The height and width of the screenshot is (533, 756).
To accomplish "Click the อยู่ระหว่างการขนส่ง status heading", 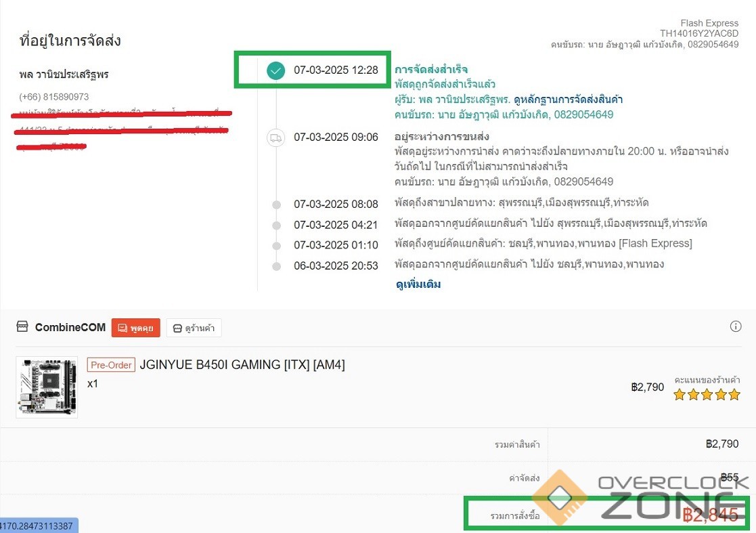I will (442, 137).
